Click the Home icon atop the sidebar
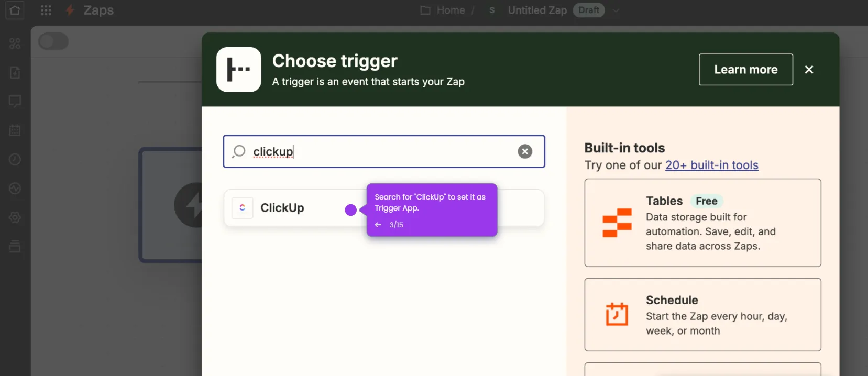 15,10
